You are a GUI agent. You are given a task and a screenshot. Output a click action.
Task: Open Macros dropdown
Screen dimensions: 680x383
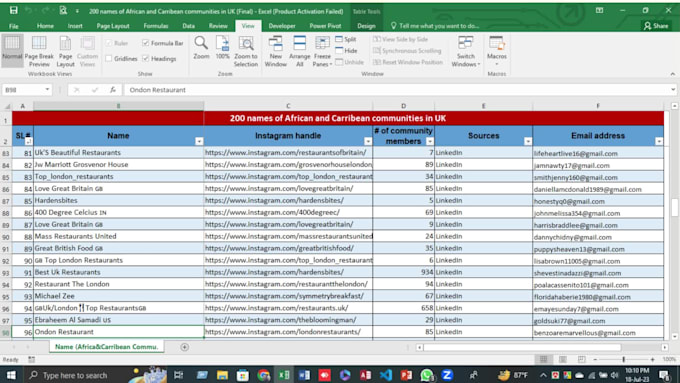point(497,51)
